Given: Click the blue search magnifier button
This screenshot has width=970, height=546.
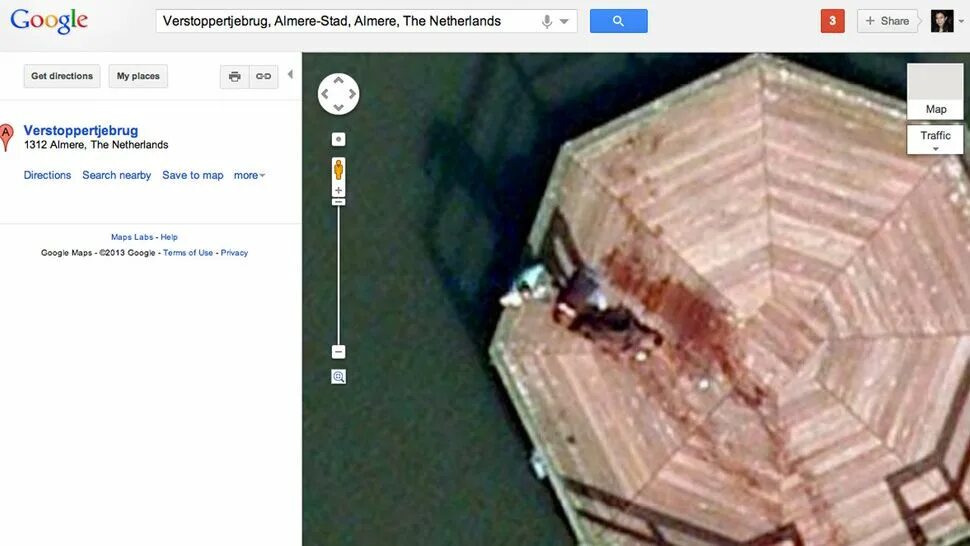Looking at the screenshot, I should [x=619, y=21].
